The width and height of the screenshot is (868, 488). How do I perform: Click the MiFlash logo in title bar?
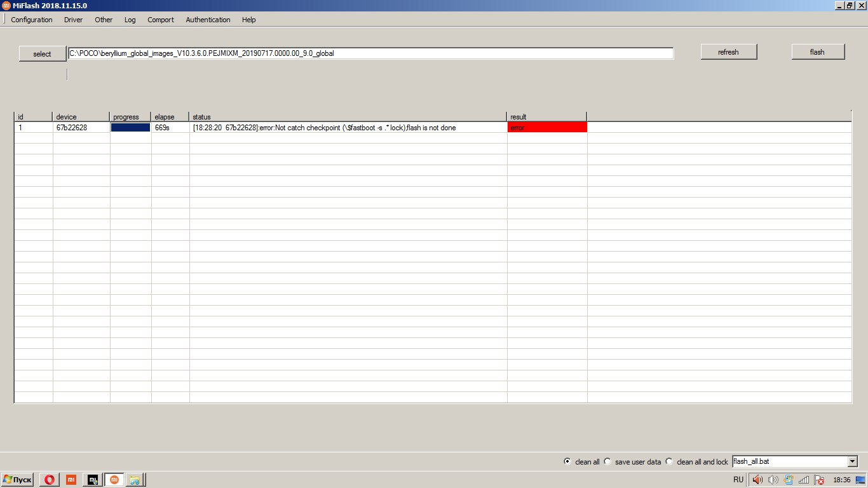pyautogui.click(x=6, y=5)
